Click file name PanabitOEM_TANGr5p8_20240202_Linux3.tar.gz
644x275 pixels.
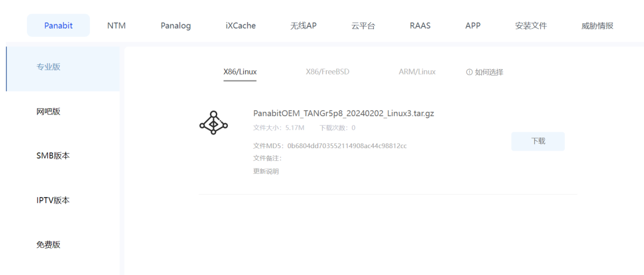click(344, 114)
